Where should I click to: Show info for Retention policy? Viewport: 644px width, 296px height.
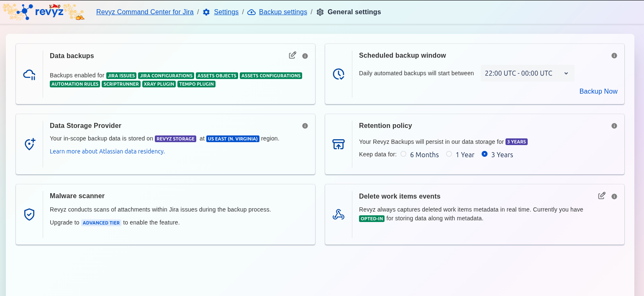[614, 126]
